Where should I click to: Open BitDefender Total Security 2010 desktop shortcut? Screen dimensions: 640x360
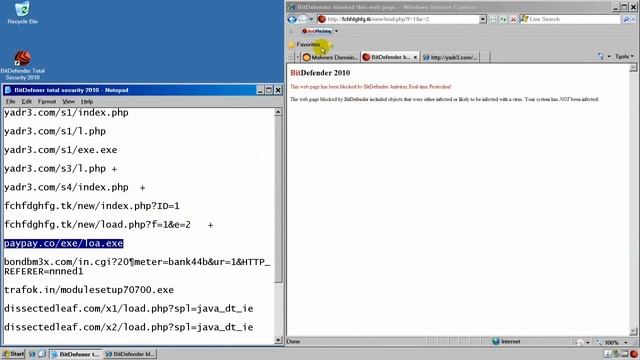22,64
